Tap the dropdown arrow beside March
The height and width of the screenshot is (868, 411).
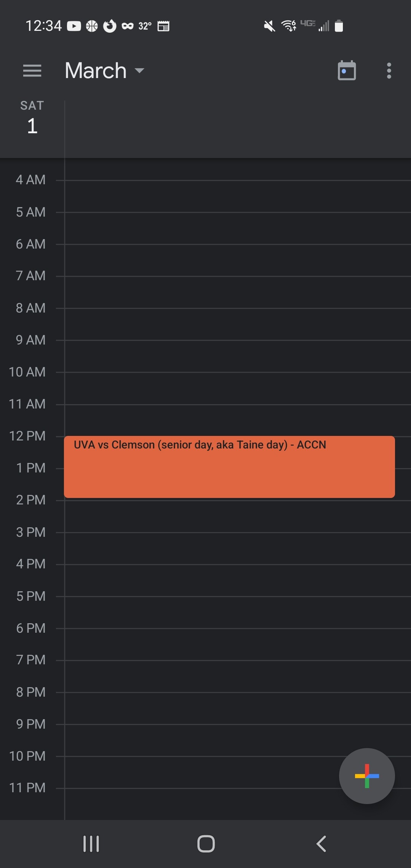(x=140, y=71)
